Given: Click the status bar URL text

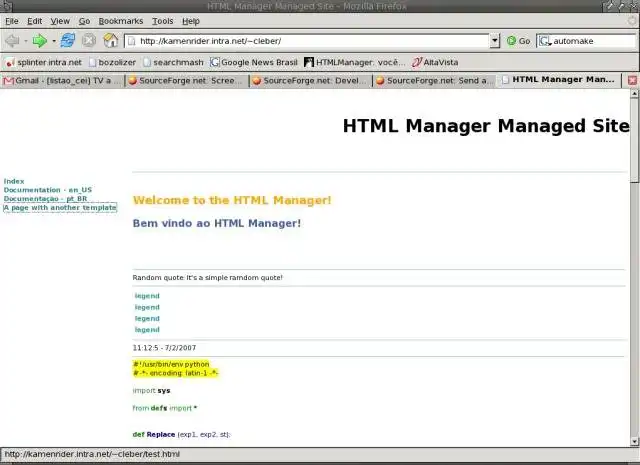Looking at the screenshot, I should pos(92,454).
